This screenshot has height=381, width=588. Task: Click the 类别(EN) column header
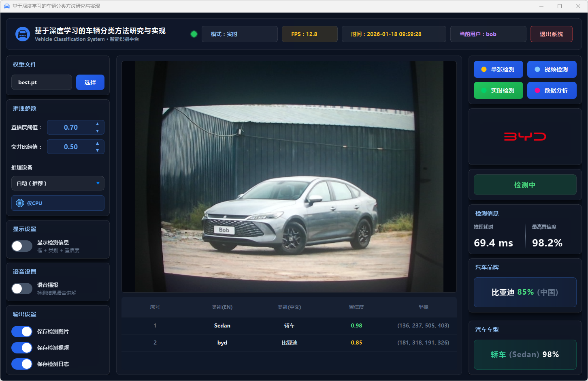coord(222,307)
